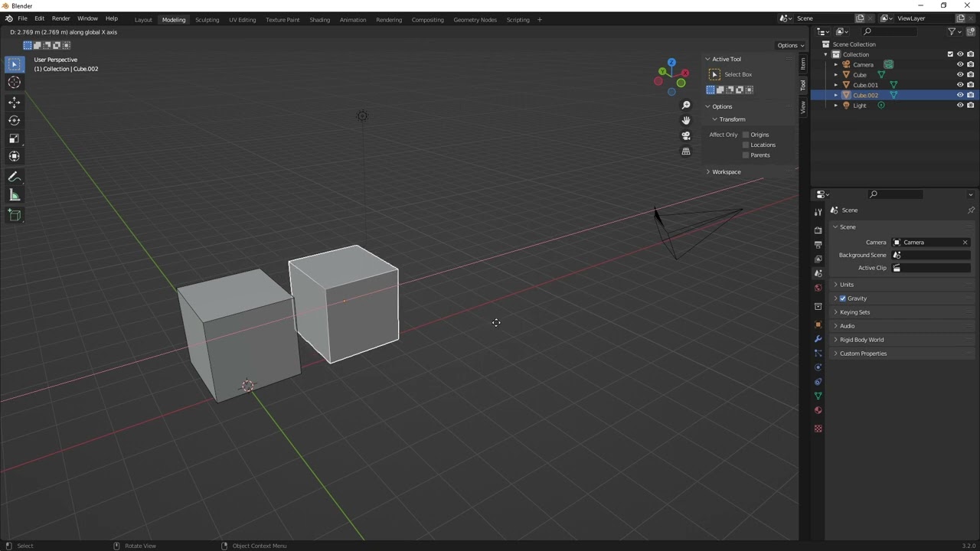Image resolution: width=980 pixels, height=551 pixels.
Task: Switch to the Geometry Nodes workspace tab
Action: point(475,20)
